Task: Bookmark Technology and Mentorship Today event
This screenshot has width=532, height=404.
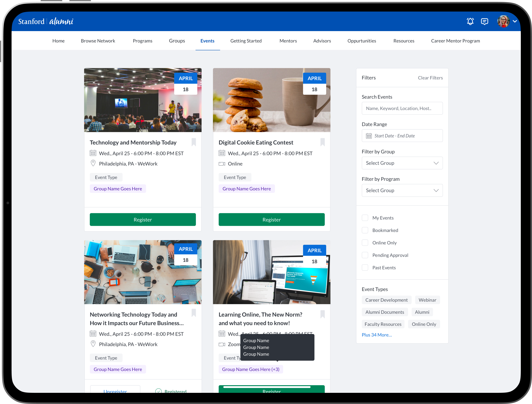Action: point(194,142)
